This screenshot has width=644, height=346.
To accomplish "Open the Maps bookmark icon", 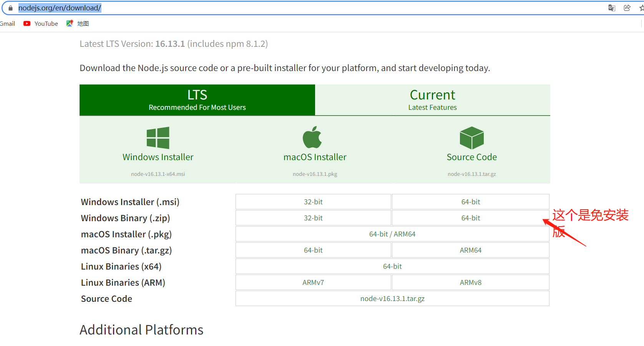I will coord(70,23).
